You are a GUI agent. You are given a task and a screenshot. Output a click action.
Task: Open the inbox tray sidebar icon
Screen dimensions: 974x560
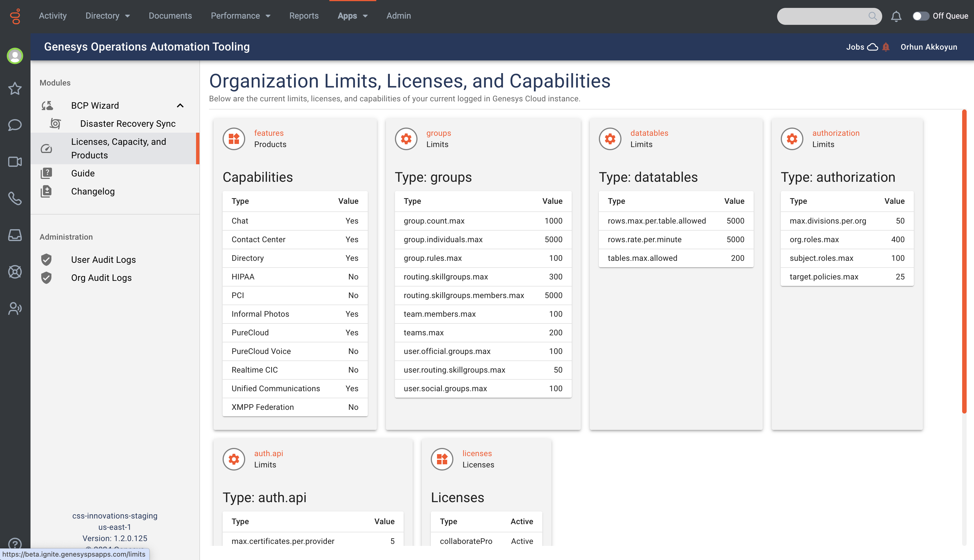pyautogui.click(x=15, y=235)
